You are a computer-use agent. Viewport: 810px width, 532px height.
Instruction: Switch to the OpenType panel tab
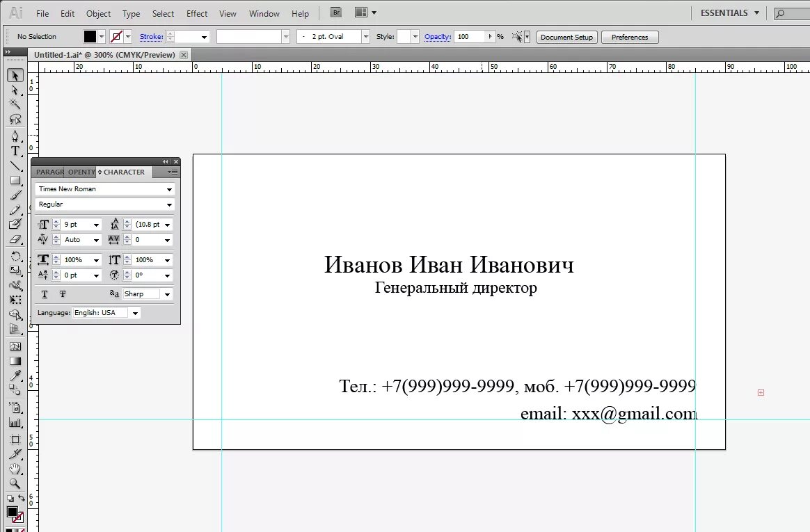81,172
